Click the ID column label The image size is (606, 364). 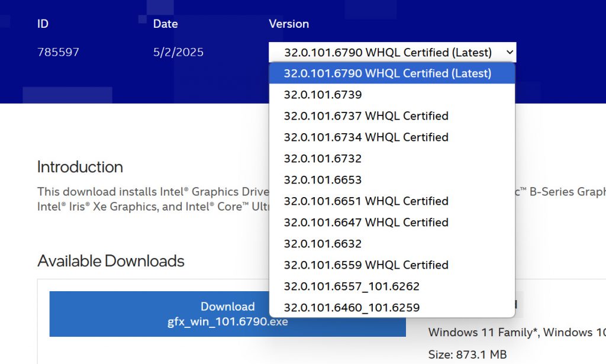click(x=43, y=24)
